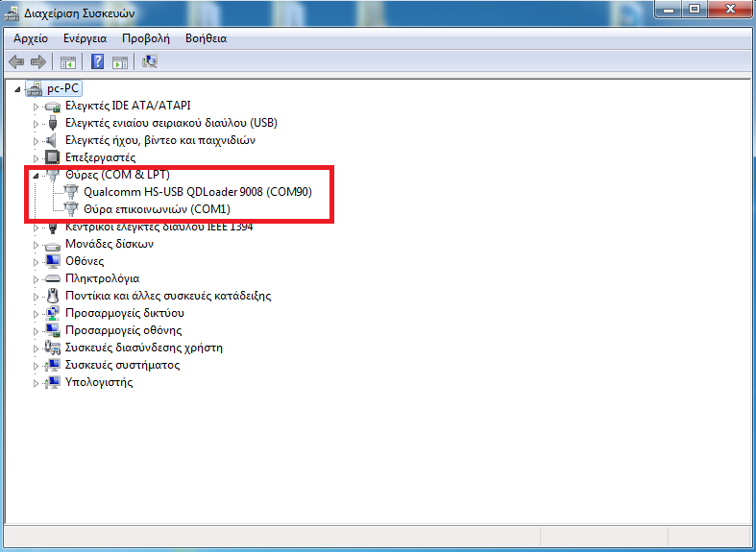Click the Προσαρμογείς οθόνης display adapter icon

[53, 331]
